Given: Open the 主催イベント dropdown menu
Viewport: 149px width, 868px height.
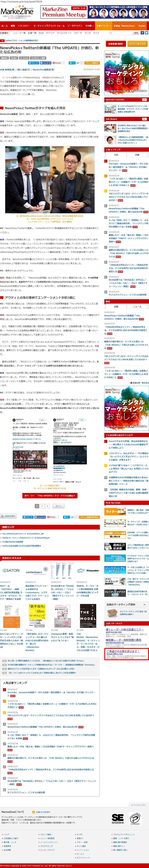Looking at the screenshot, I should coord(103,26).
